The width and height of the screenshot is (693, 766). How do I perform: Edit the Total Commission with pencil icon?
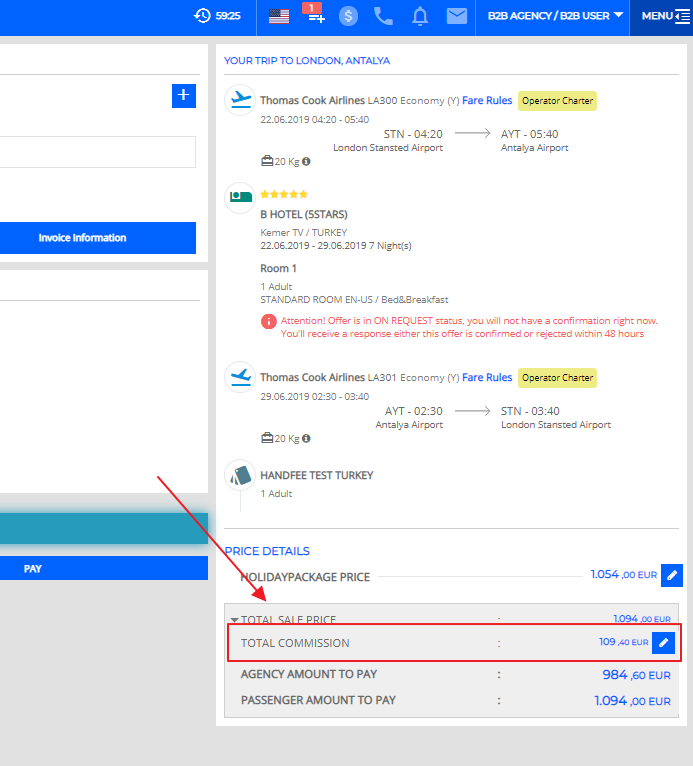click(x=663, y=642)
